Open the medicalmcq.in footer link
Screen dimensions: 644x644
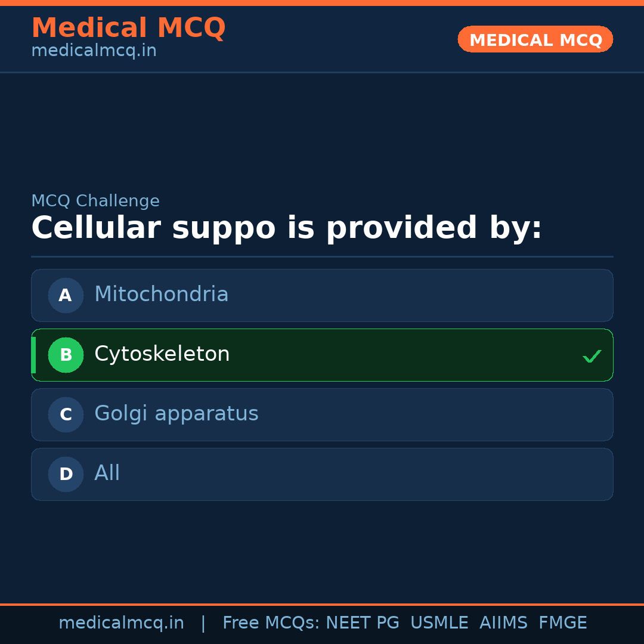coord(121,623)
